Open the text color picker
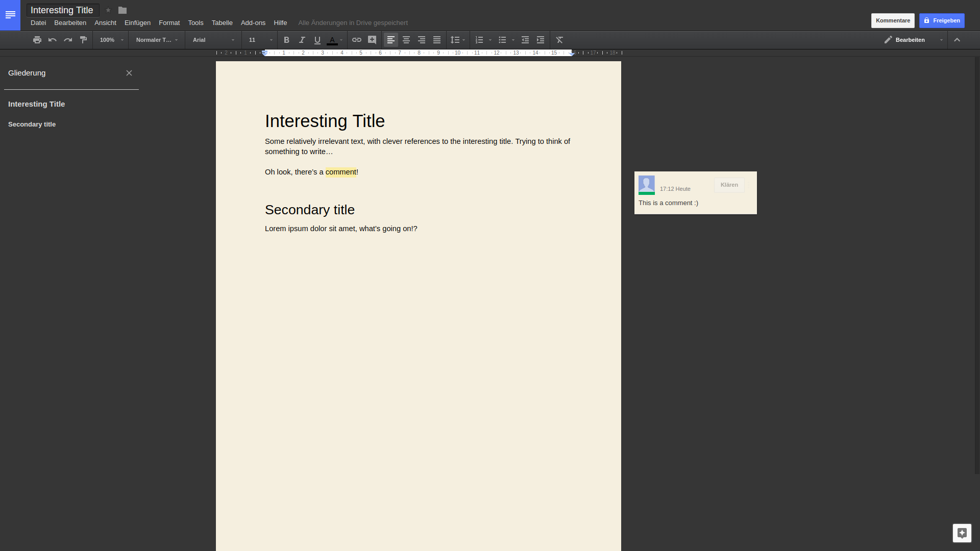This screenshot has height=551, width=980. click(x=334, y=40)
